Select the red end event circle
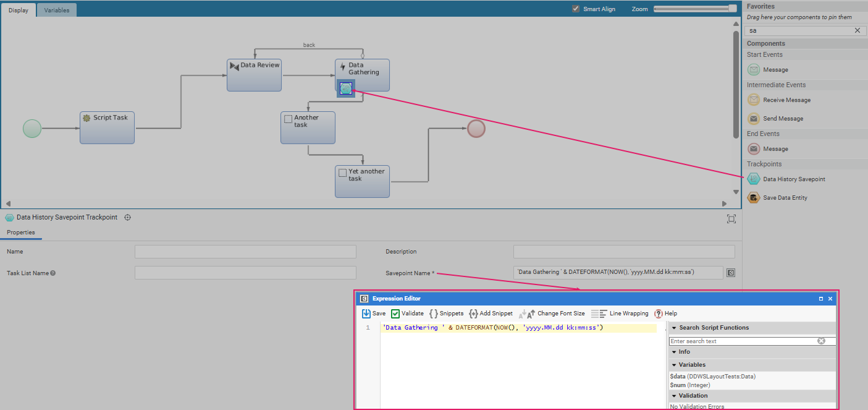The width and height of the screenshot is (868, 410). (x=476, y=129)
